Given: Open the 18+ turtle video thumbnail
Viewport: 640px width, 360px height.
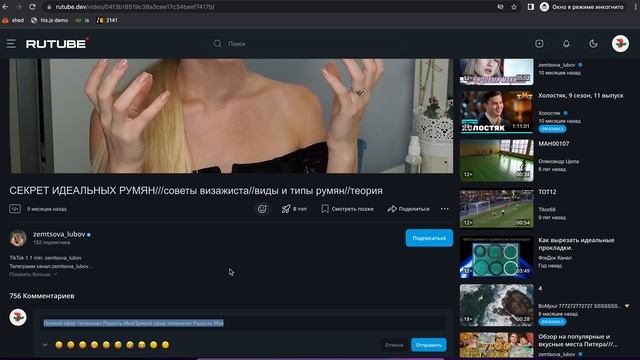Looking at the screenshot, I should pos(496,305).
